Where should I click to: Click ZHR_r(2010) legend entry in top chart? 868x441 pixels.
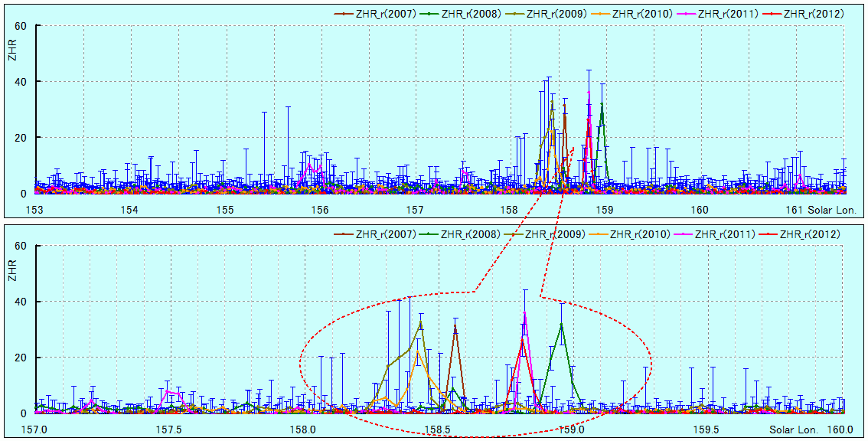point(631,15)
